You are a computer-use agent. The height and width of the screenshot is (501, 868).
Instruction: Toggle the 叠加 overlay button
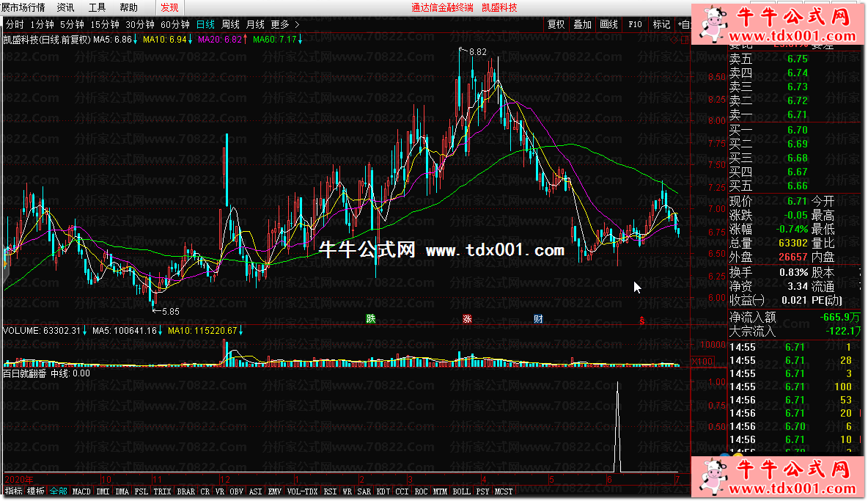(582, 24)
